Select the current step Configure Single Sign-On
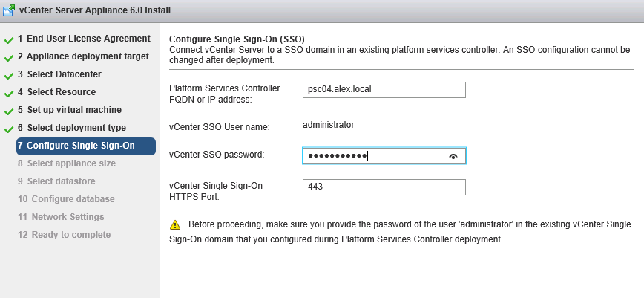This screenshot has height=298, width=644. click(80, 146)
